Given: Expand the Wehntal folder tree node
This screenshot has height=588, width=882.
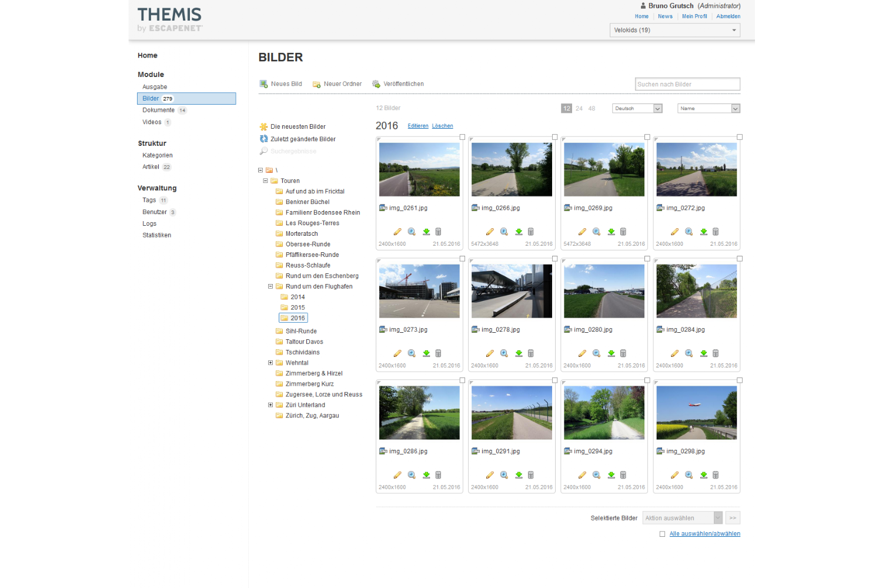Looking at the screenshot, I should [270, 363].
